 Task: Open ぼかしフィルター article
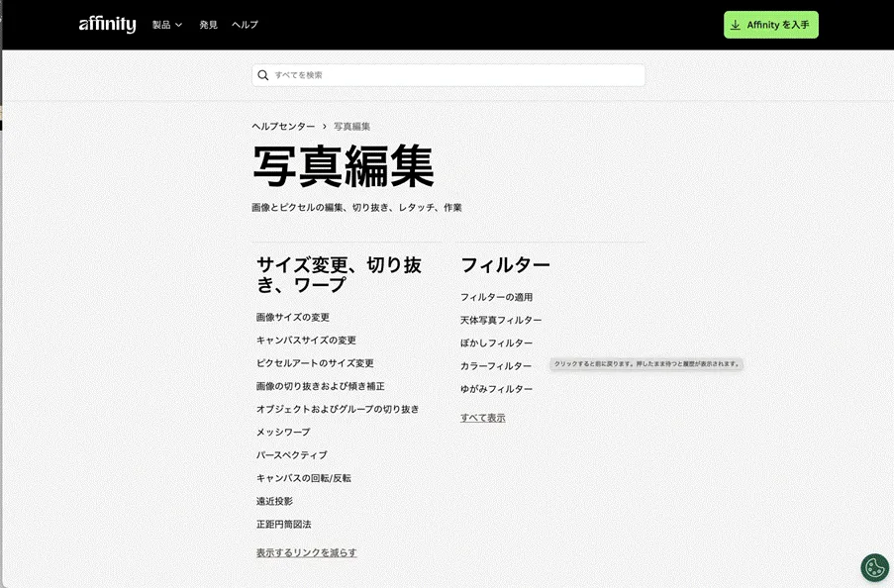496,343
